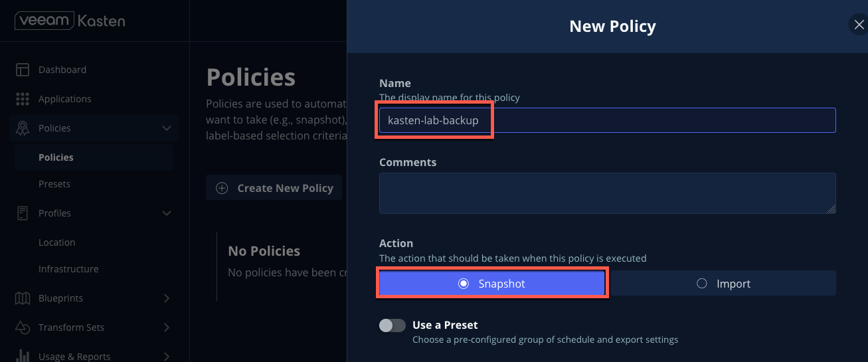The width and height of the screenshot is (868, 362).
Task: Expand the Blueprints section chevron
Action: 167,298
